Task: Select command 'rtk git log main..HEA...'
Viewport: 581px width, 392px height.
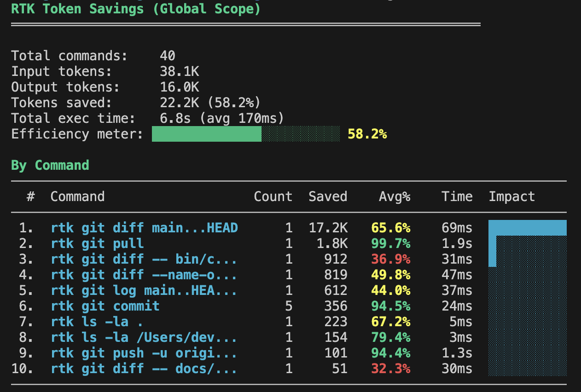Action: [x=144, y=290]
